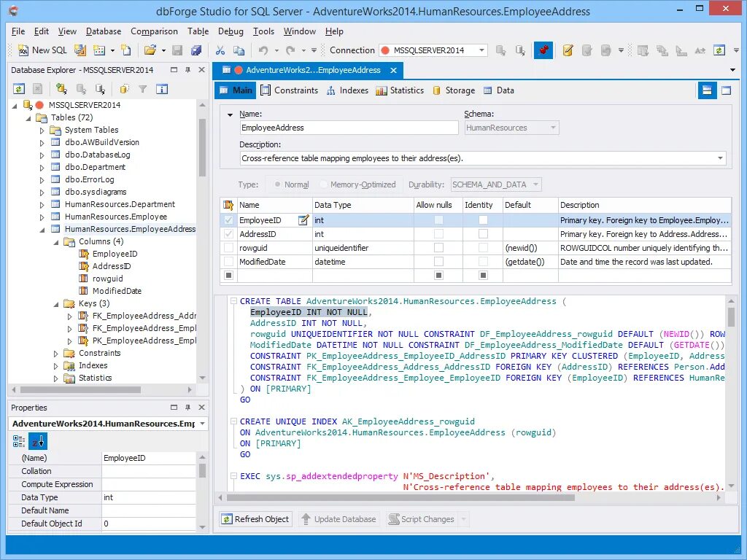The width and height of the screenshot is (747, 560).
Task: Expand the Constraints folder in tree
Action: pyautogui.click(x=55, y=354)
